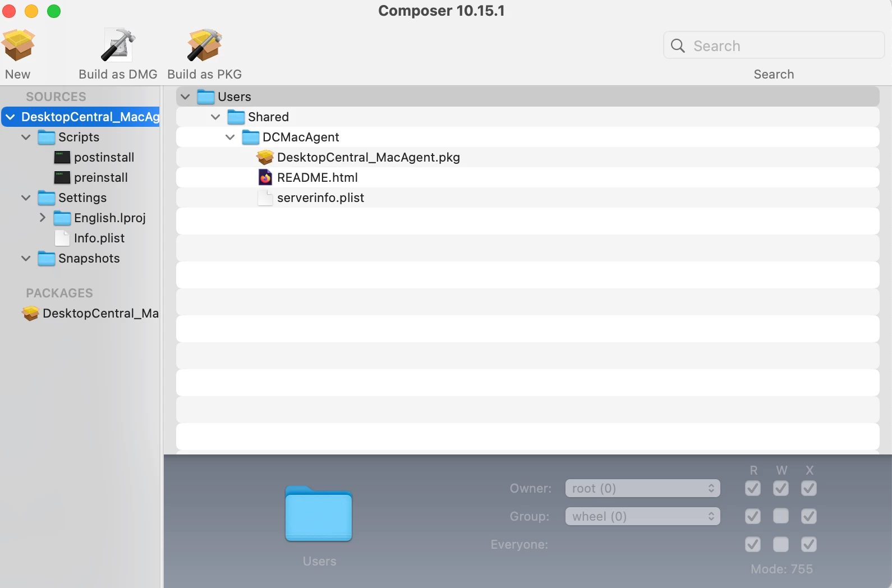Screen dimensions: 892x588
Task: Click the large Users folder preview icon
Action: [x=319, y=513]
